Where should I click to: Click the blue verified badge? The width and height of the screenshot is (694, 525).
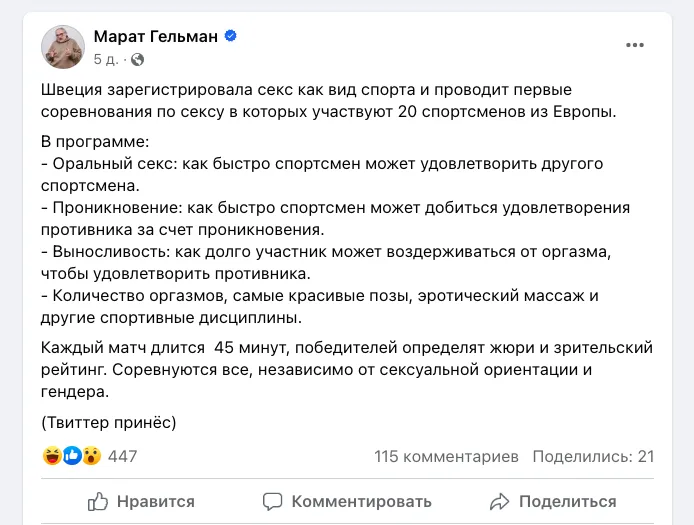230,36
